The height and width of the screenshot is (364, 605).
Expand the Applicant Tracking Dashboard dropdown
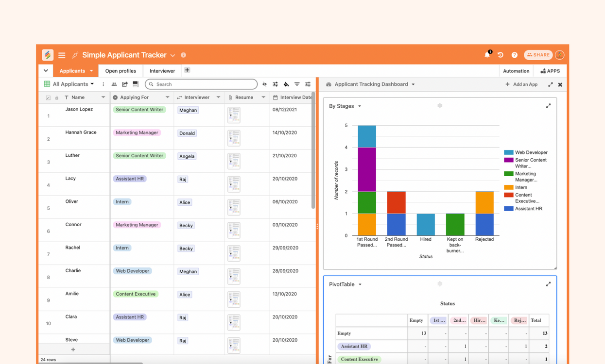413,84
